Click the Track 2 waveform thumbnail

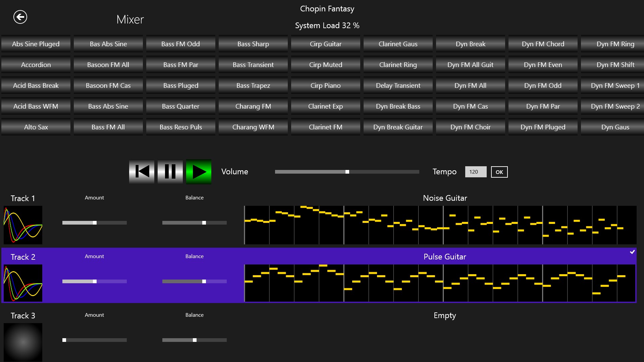22,283
